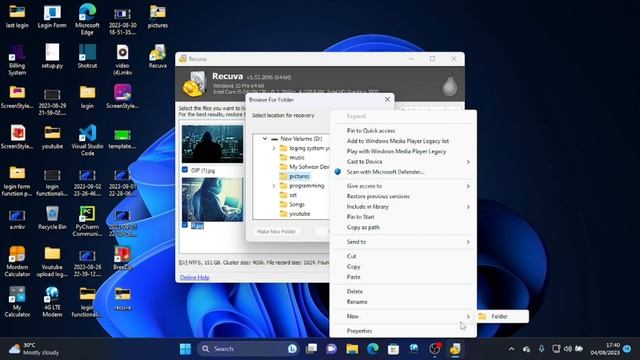Open the Login Form desktop icon

coord(52,16)
